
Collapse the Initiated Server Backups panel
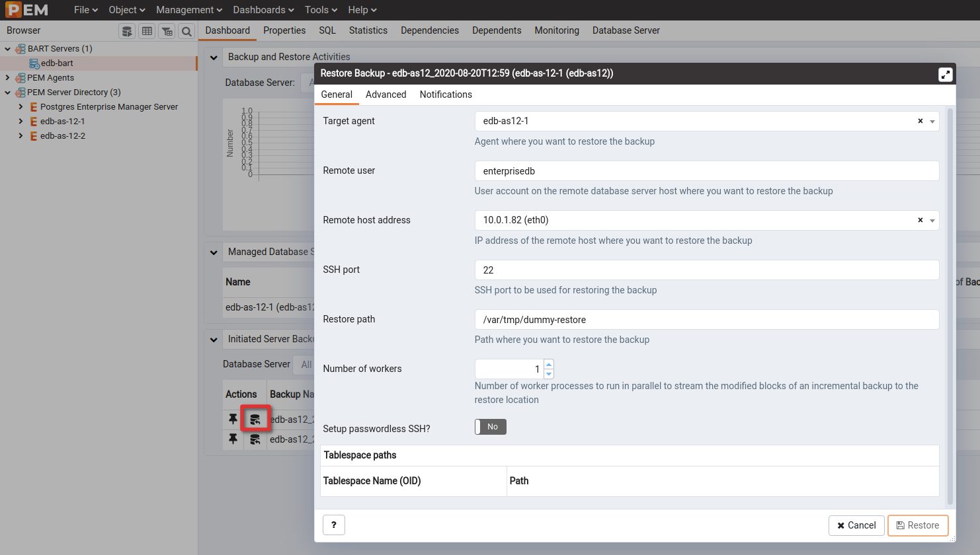point(214,340)
